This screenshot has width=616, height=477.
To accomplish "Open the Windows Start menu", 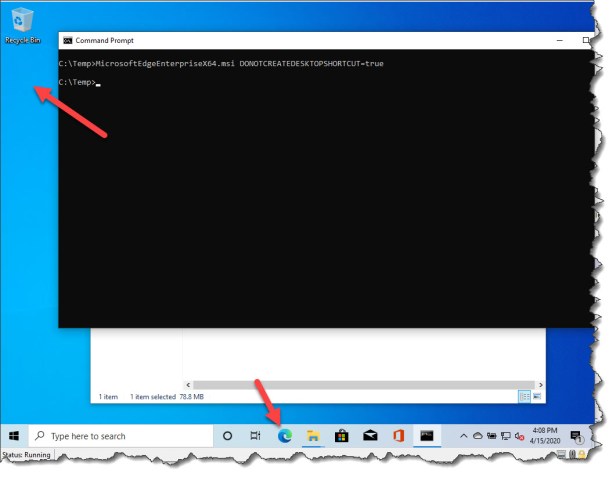I will (x=14, y=436).
